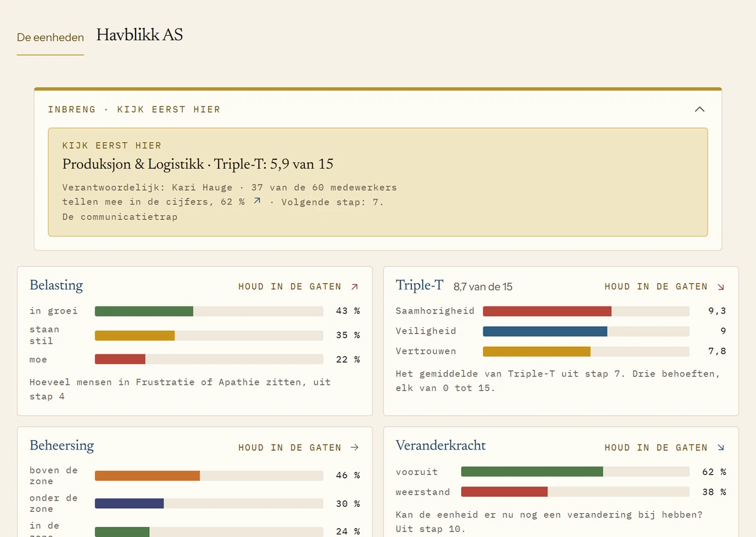Click the Havblikk AS heading

point(140,35)
